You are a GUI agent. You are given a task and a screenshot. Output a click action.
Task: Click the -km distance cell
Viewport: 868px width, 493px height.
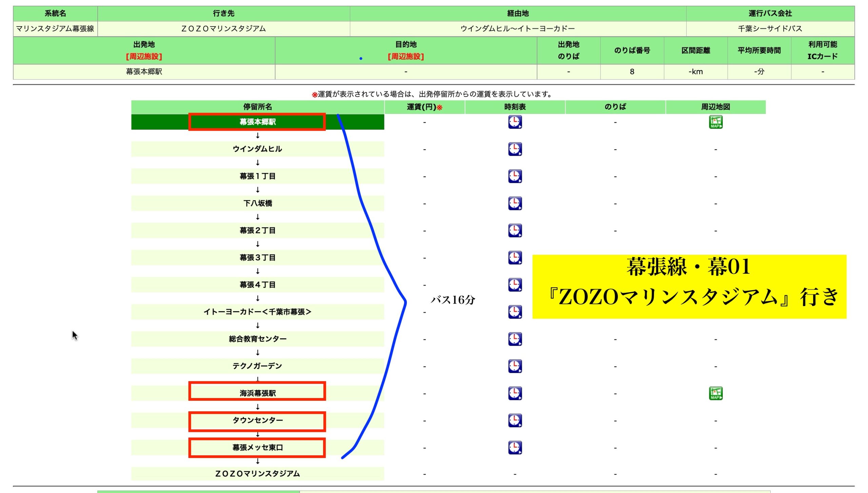(x=696, y=72)
